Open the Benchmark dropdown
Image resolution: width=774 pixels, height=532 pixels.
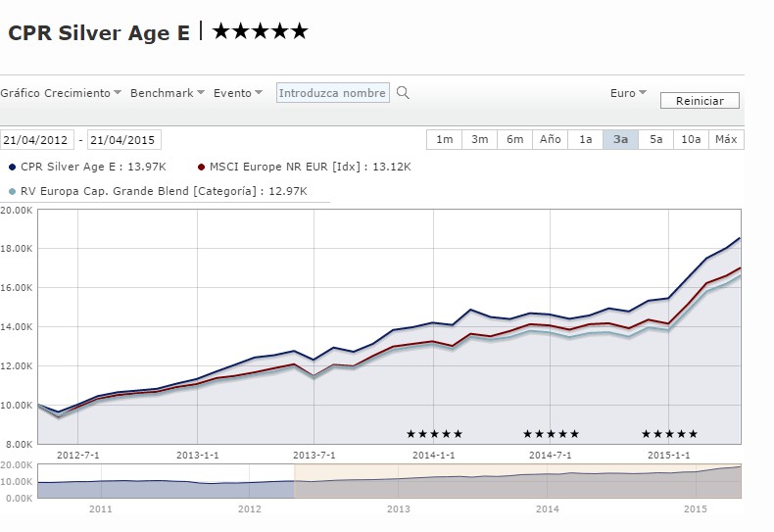pos(168,93)
